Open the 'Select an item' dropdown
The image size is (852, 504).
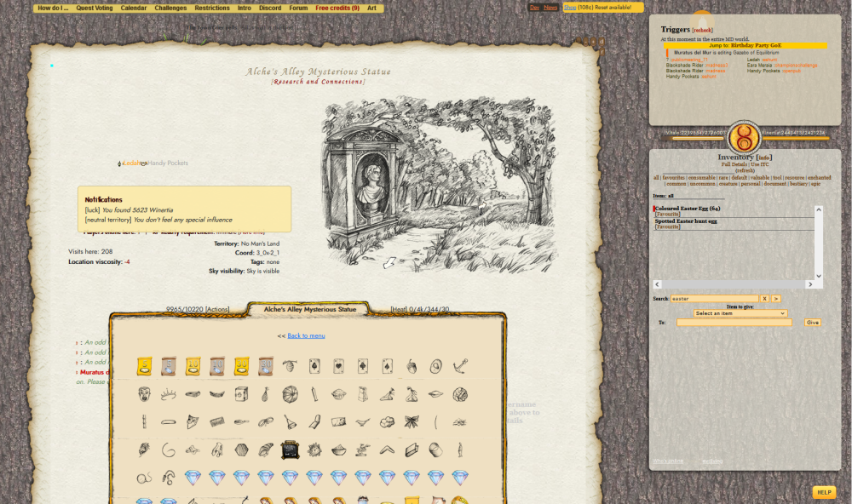click(740, 313)
